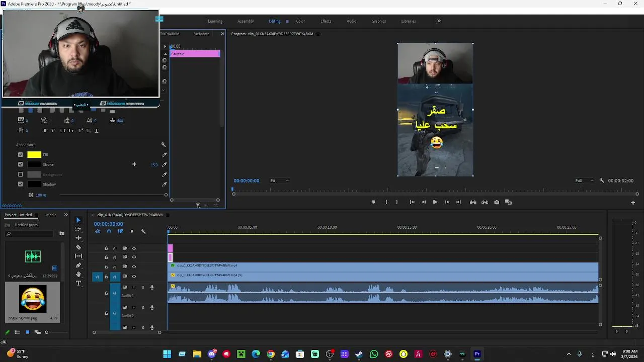This screenshot has height=362, width=644.
Task: Select the Type tool
Action: coord(78,284)
